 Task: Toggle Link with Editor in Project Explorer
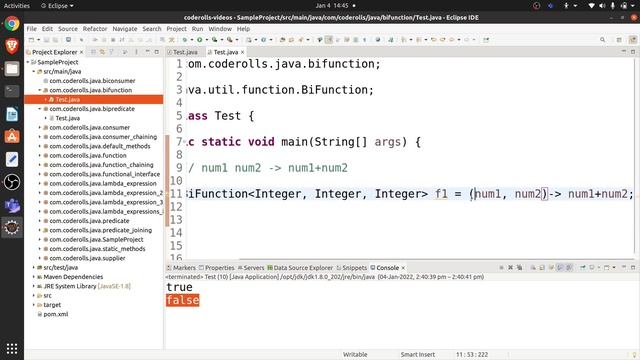(102, 52)
